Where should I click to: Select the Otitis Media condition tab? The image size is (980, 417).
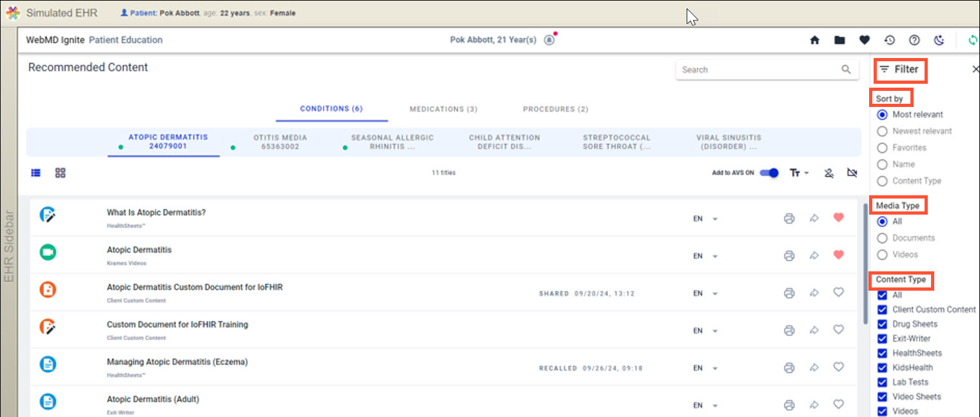pos(280,142)
